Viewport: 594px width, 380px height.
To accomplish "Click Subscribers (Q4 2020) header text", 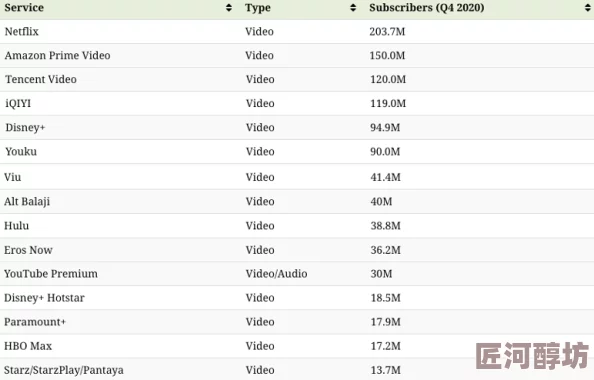I will click(x=427, y=8).
